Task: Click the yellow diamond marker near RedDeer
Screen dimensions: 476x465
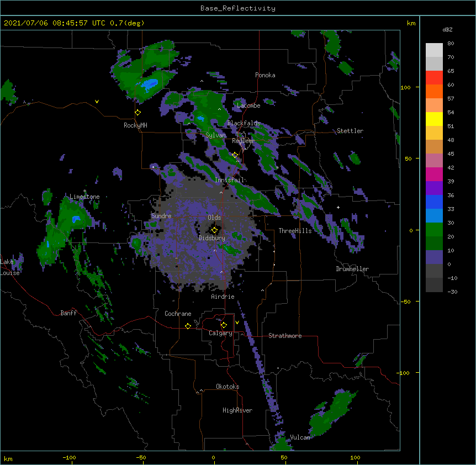Action: 235,155
